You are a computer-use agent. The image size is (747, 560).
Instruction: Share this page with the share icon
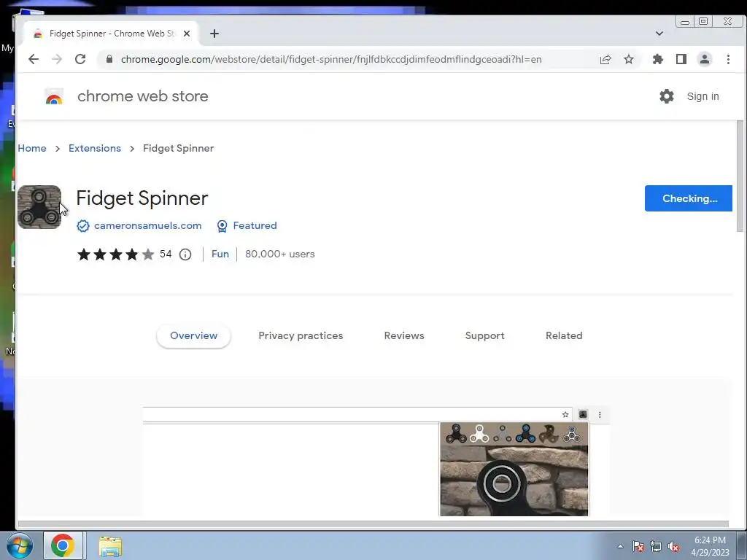pos(605,59)
